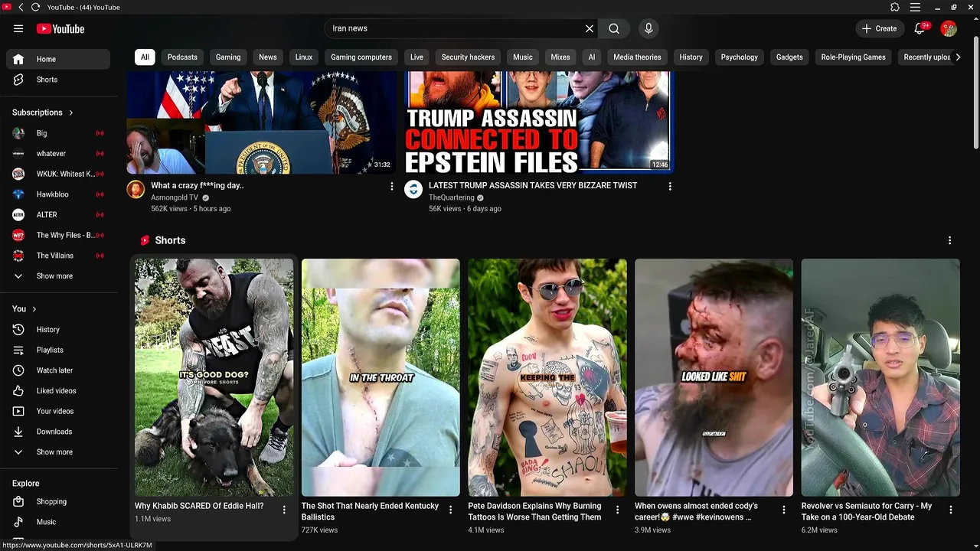The image size is (980, 551).
Task: Clear the search box text
Action: point(590,28)
